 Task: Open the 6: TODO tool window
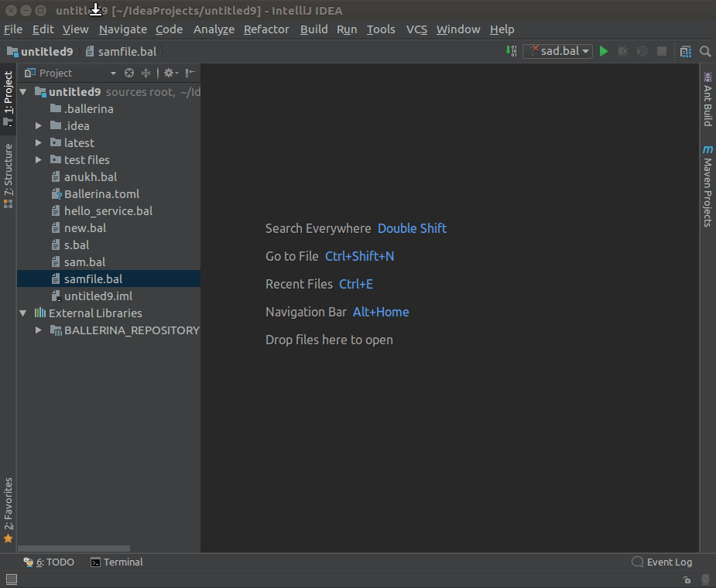coord(49,562)
